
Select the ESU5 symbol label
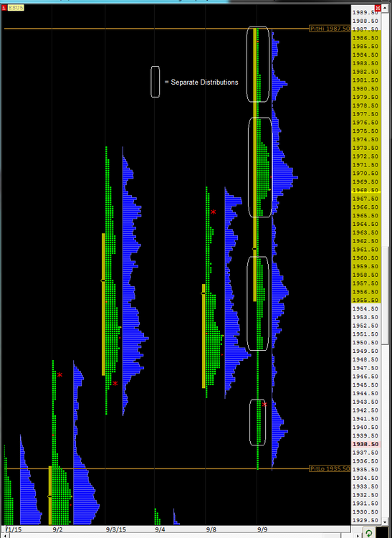(x=16, y=8)
